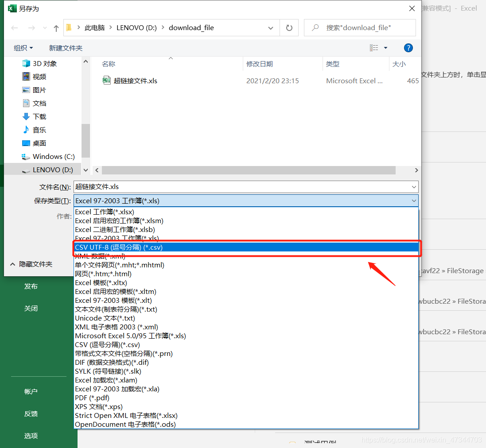Sort by 修改日期 column header
Image resolution: width=486 pixels, height=448 pixels.
click(x=260, y=64)
